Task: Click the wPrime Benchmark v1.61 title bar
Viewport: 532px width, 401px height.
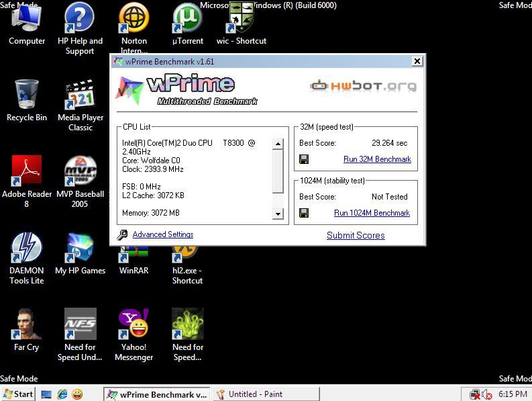Action: point(261,61)
